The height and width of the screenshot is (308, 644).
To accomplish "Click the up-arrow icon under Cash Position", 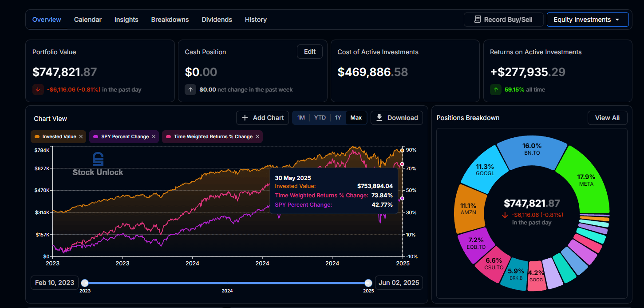I will coord(190,89).
